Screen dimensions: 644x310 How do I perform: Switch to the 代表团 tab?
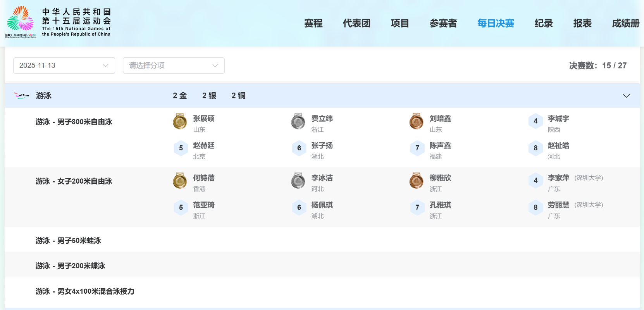tap(356, 23)
